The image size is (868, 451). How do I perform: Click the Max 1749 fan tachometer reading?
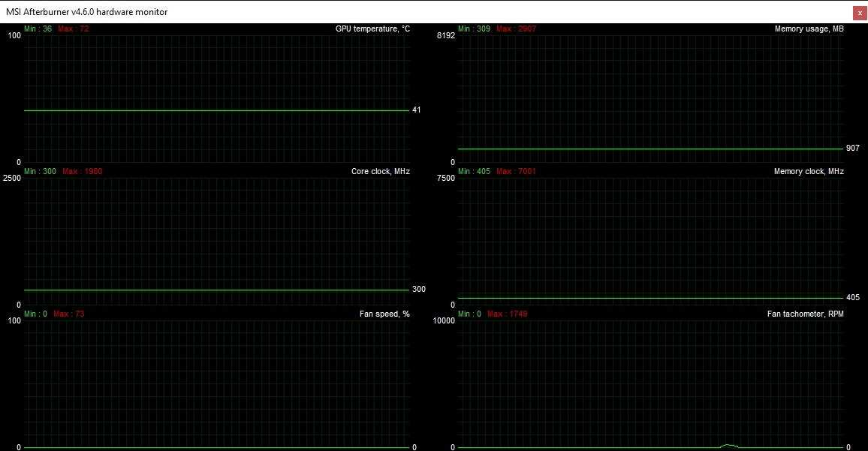pyautogui.click(x=507, y=314)
